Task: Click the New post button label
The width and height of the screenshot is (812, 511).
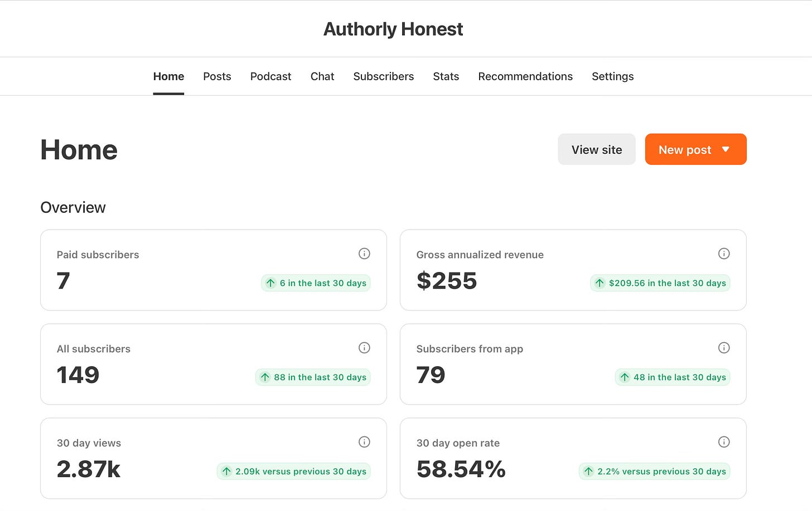Action: click(685, 150)
